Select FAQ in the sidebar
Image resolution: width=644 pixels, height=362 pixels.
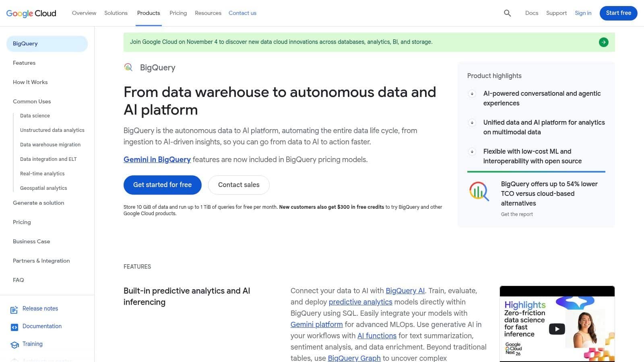(19, 280)
